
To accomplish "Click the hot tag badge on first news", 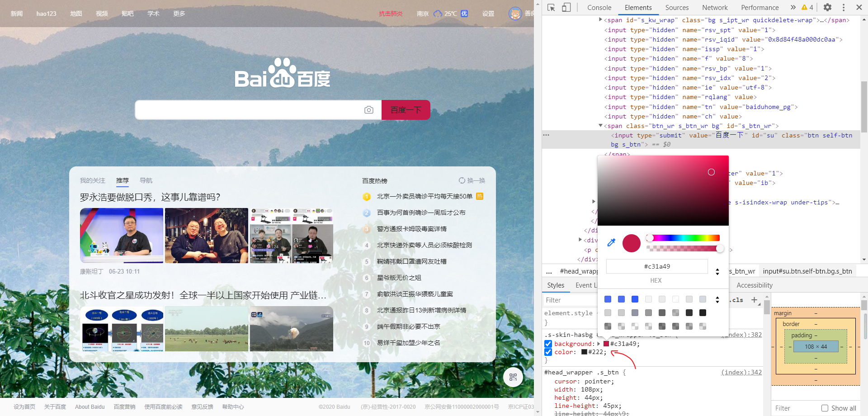I will tap(480, 196).
